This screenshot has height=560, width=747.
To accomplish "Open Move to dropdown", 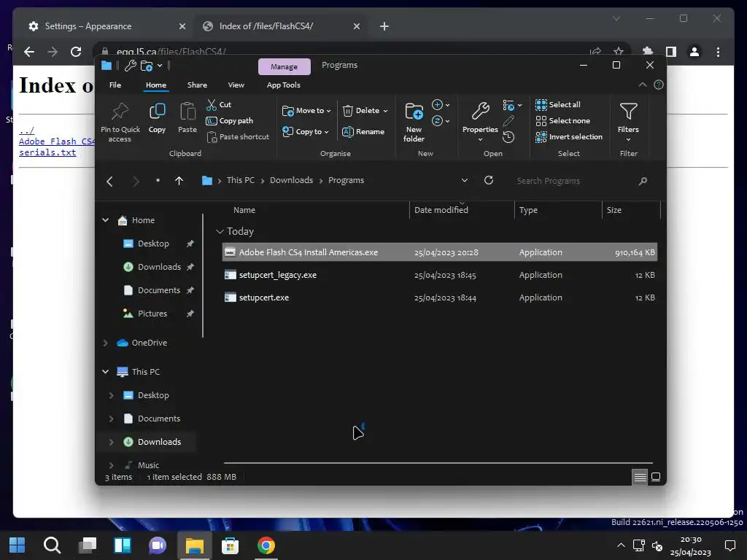I will (x=306, y=111).
